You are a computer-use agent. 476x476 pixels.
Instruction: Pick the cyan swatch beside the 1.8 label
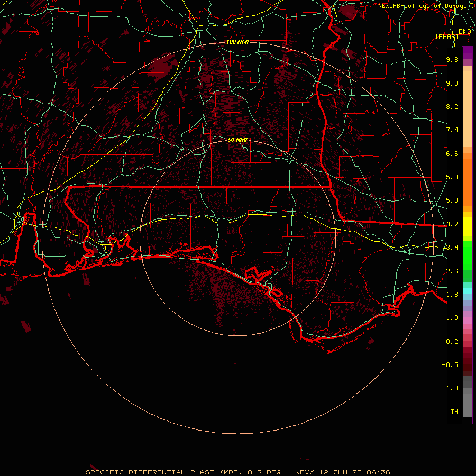467,291
